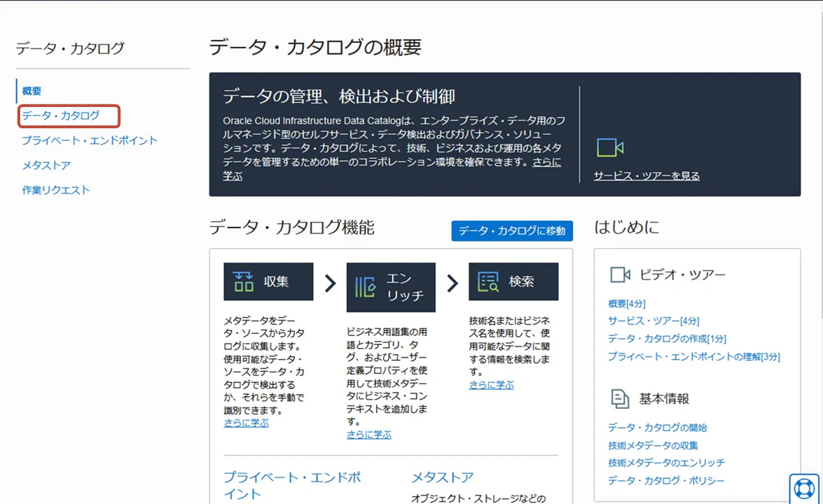Open the 概要[4分] video link
The width and height of the screenshot is (823, 504).
pos(627,304)
